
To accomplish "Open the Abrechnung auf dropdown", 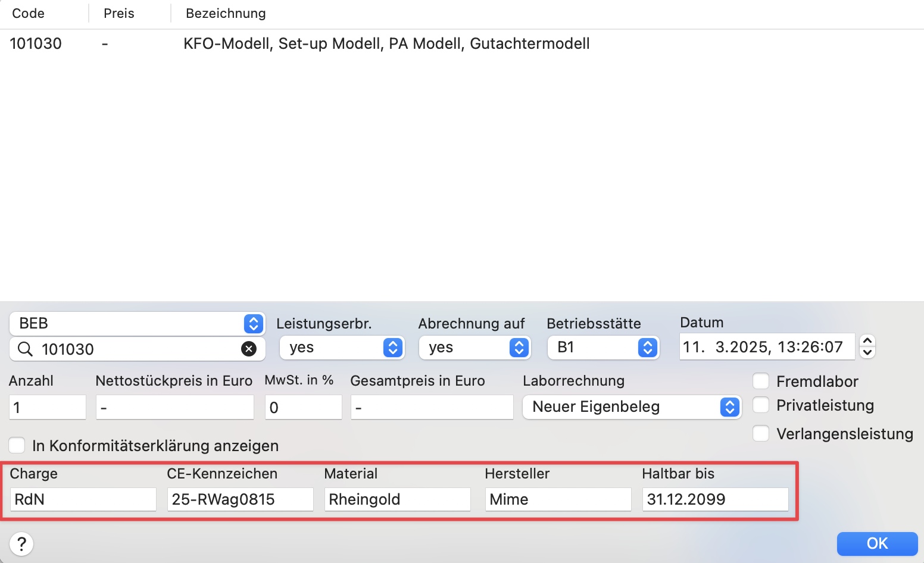I will 475,348.
